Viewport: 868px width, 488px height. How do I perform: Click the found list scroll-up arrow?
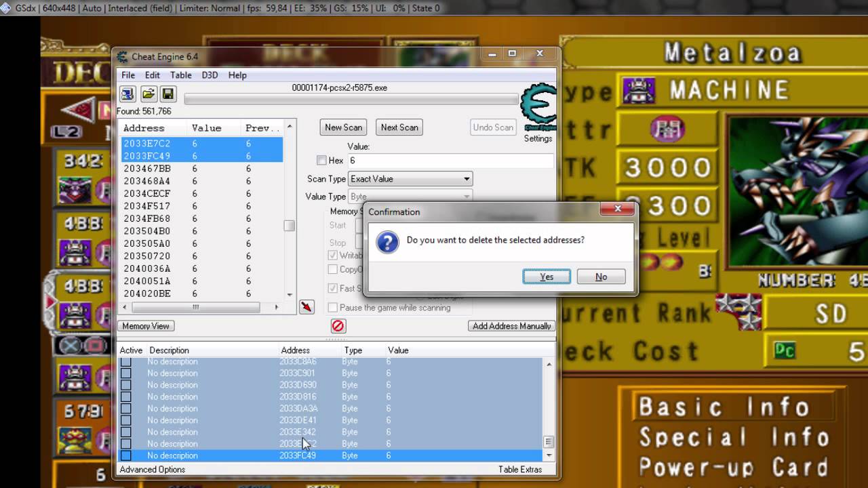(290, 127)
